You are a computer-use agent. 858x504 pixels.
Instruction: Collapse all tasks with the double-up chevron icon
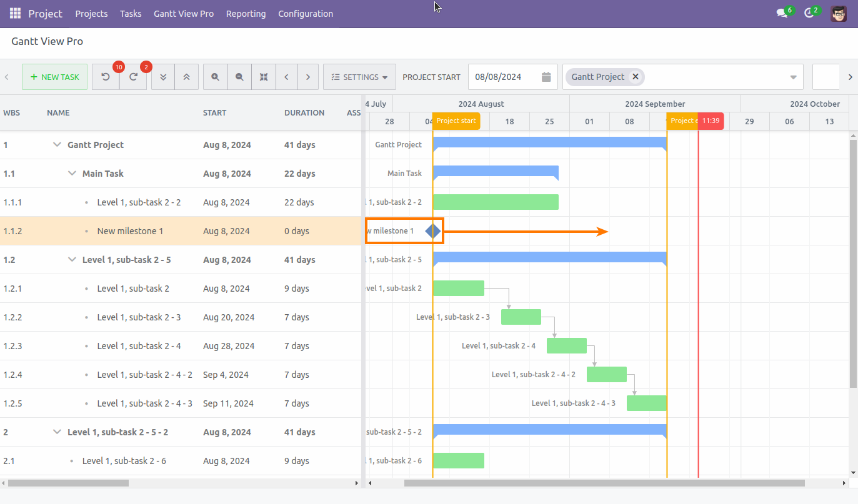(186, 77)
